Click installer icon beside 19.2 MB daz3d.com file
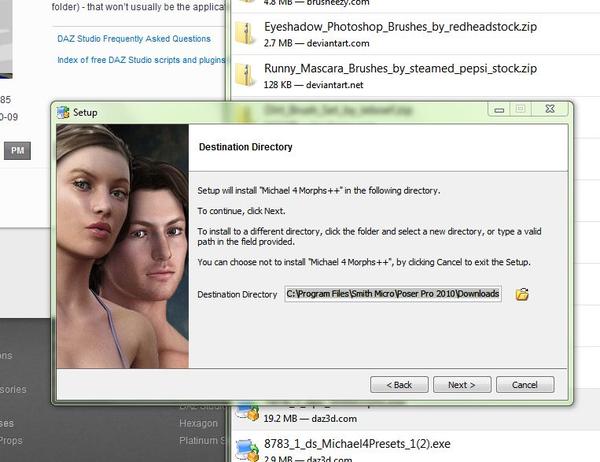Screen dimensions: 600x462 [247, 411]
